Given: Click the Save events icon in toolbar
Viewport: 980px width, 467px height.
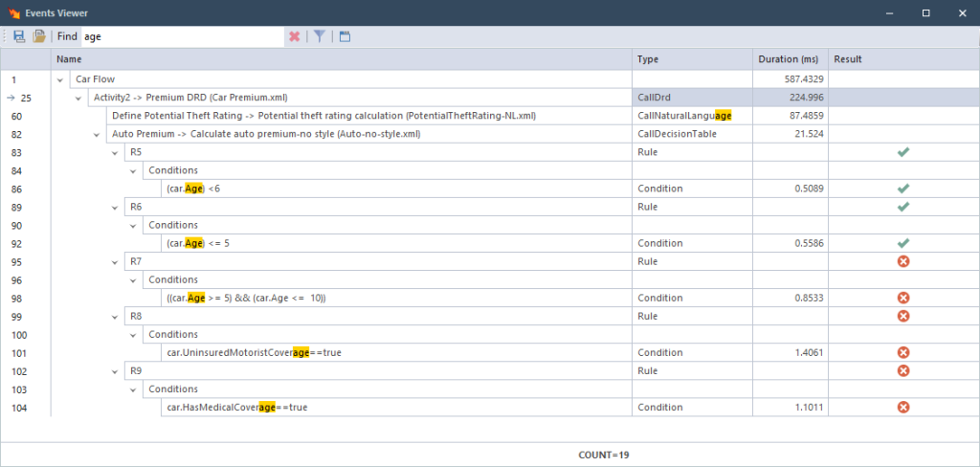Looking at the screenshot, I should pos(19,36).
